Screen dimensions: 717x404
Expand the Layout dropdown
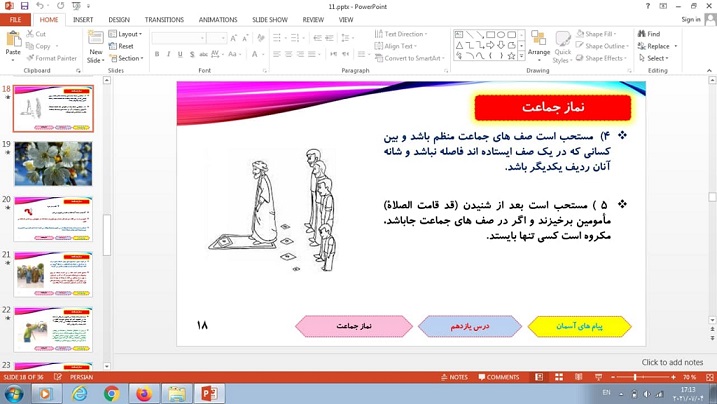click(129, 34)
